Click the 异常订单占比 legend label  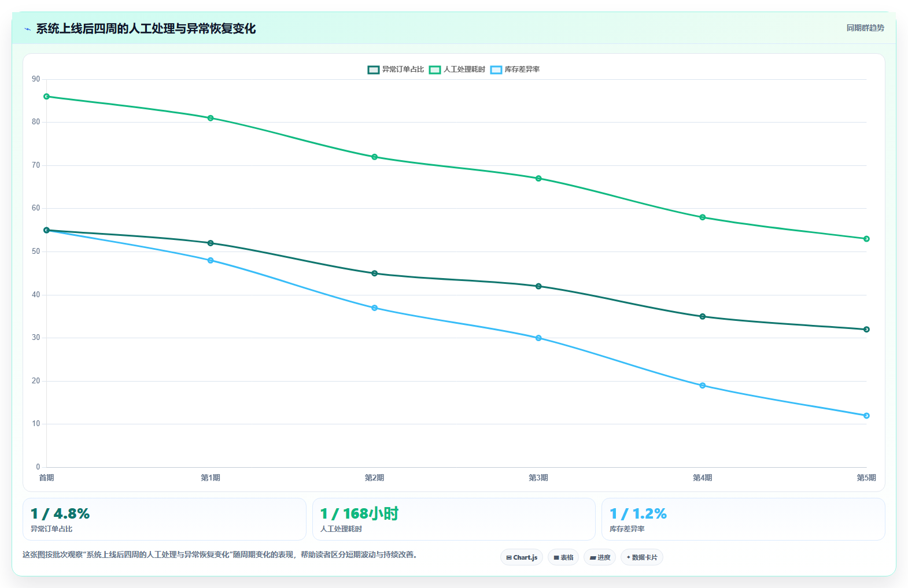pos(403,69)
